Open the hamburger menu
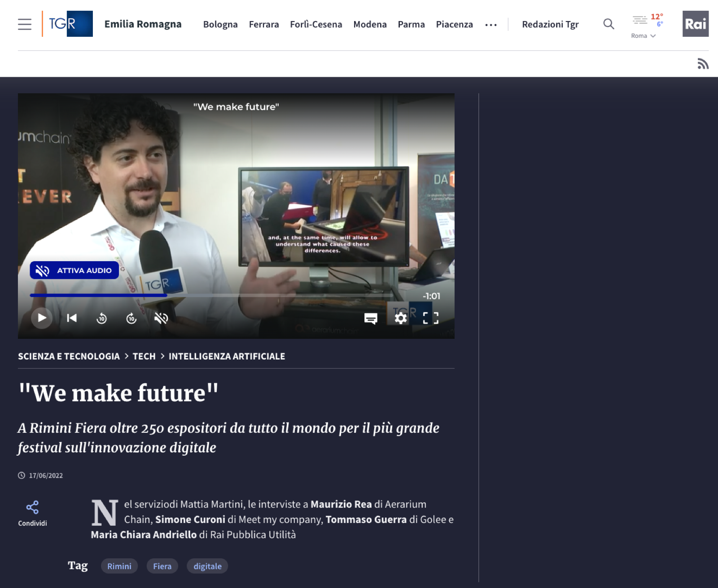Image resolution: width=718 pixels, height=588 pixels. click(x=25, y=24)
